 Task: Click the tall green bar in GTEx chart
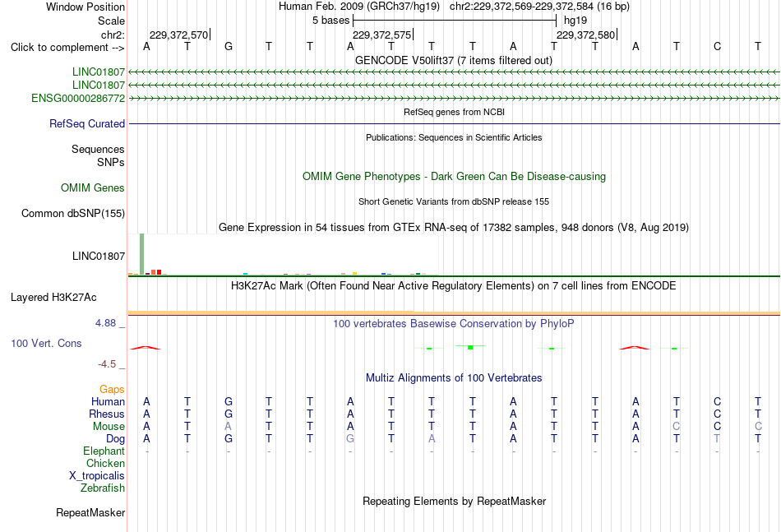142,254
